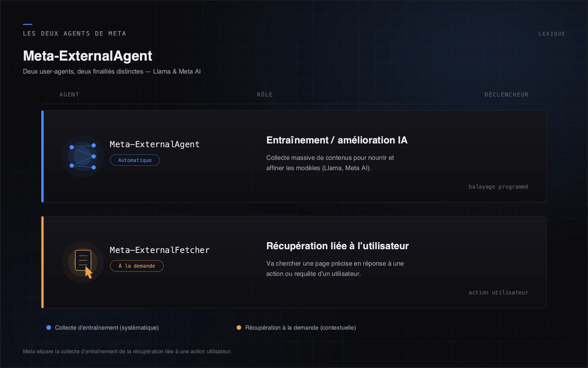This screenshot has width=588, height=368.
Task: Click the Meta-ExternalAgent network nodes icon
Action: tap(82, 156)
